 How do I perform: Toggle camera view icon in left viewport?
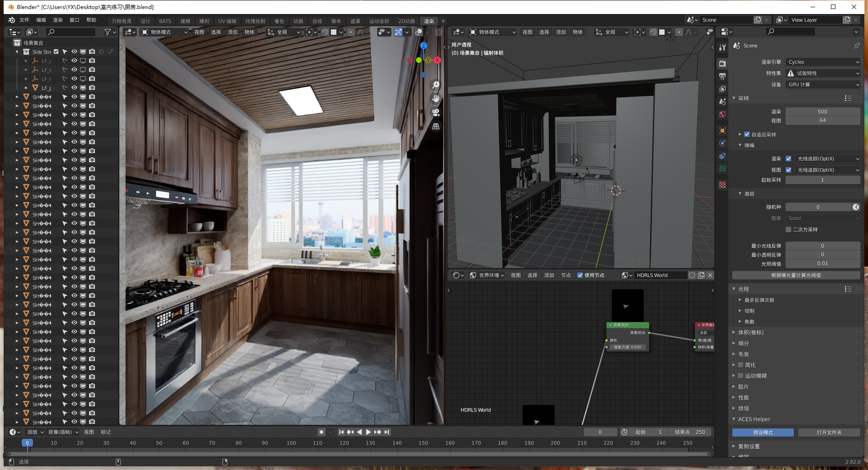[436, 113]
